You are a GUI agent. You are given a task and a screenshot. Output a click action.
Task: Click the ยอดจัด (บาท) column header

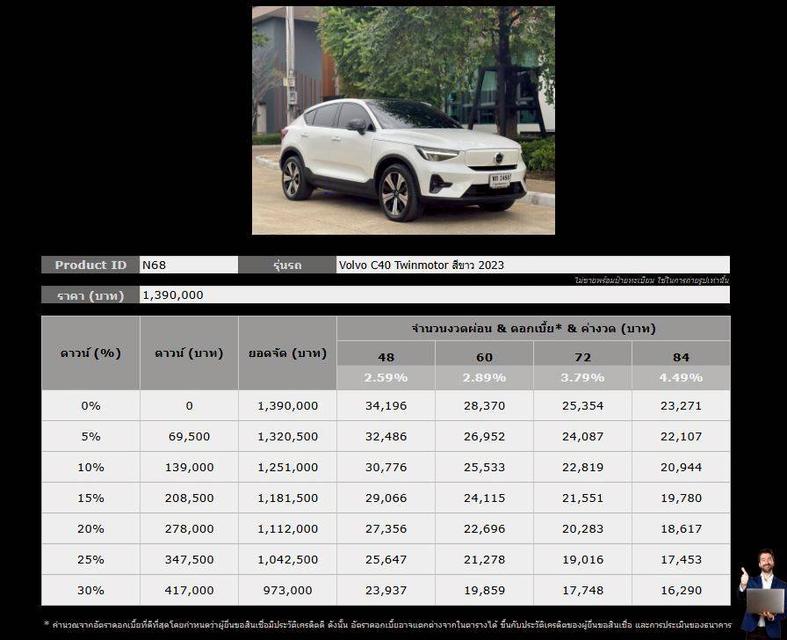[287, 353]
